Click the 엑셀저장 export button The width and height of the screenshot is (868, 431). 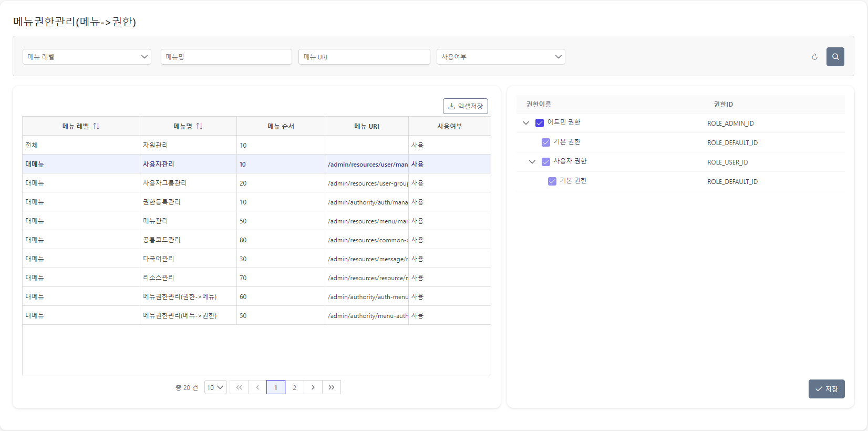click(466, 106)
